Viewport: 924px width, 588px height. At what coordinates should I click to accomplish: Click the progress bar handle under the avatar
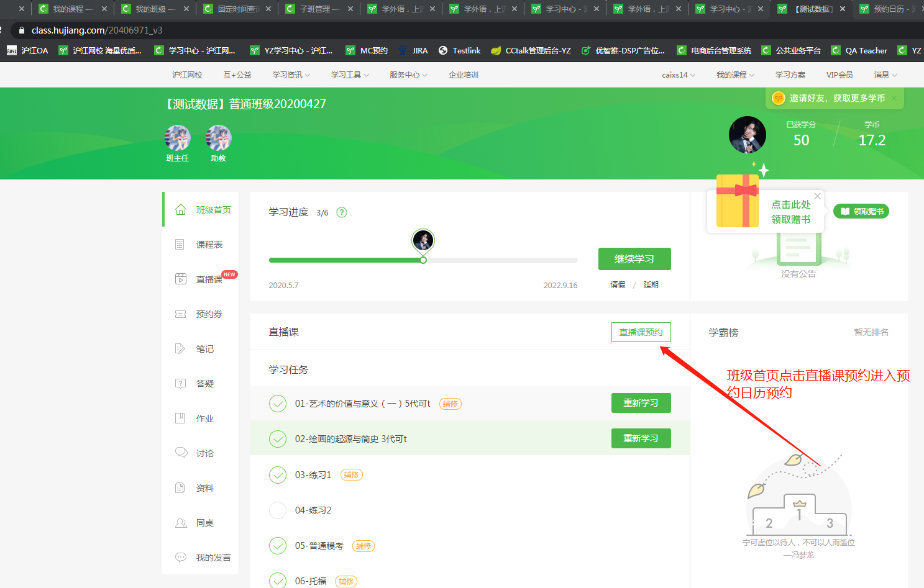[x=423, y=260]
